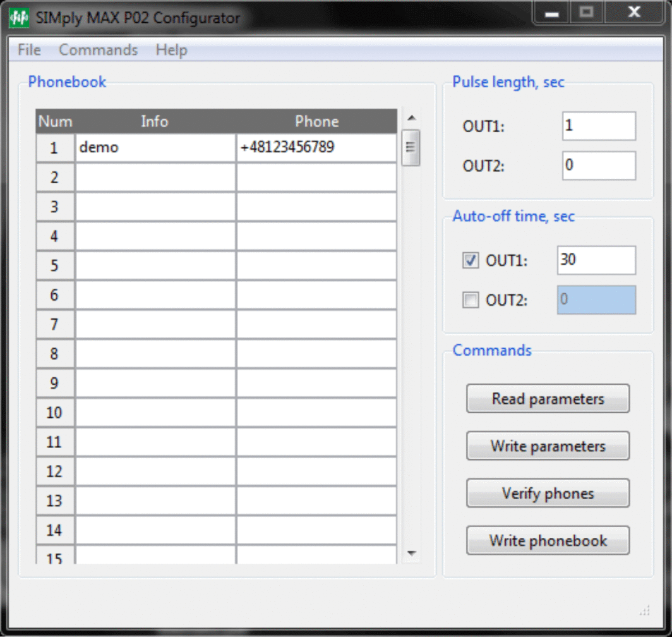Click the Pulse length OUT1 input field
The image size is (672, 637).
(x=598, y=126)
